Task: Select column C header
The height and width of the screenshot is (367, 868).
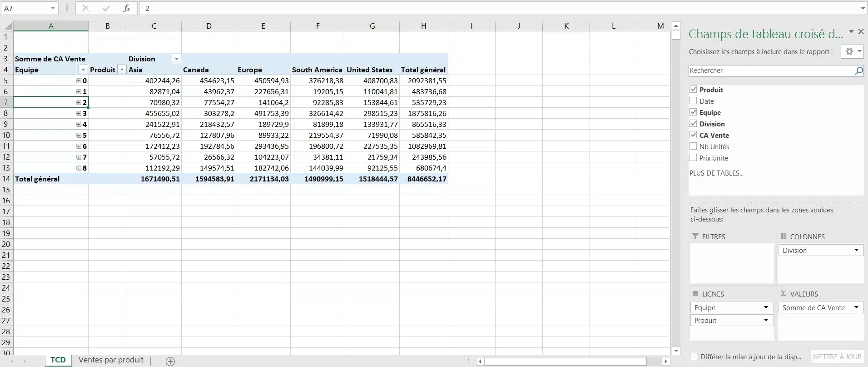Action: (154, 26)
